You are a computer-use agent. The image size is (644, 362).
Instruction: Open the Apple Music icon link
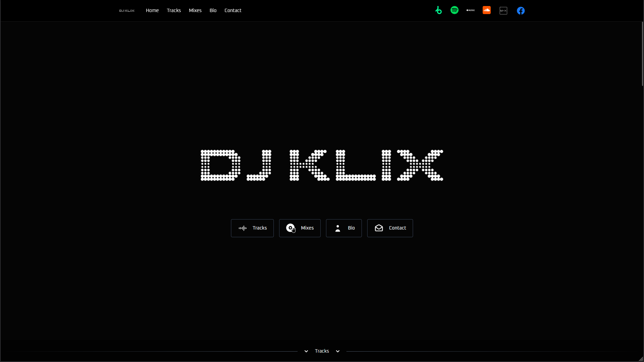(x=471, y=10)
